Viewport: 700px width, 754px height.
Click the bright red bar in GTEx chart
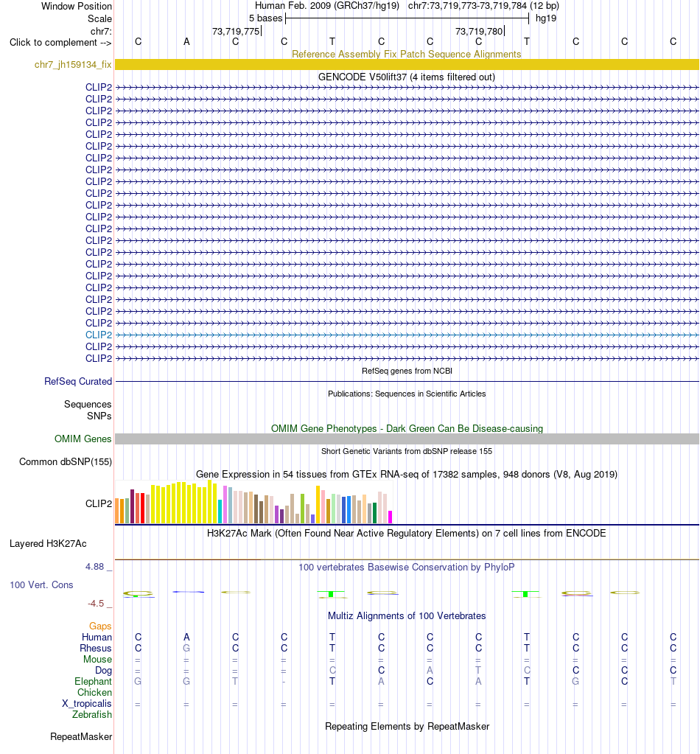click(142, 509)
